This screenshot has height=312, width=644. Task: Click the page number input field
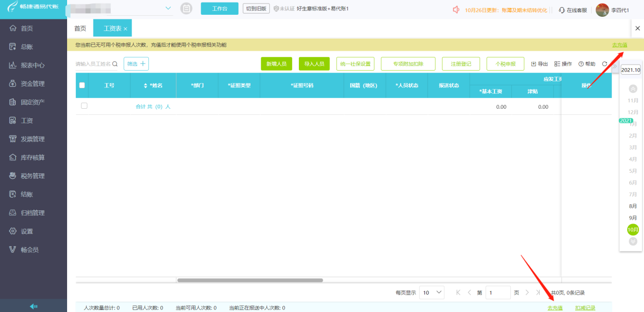(498, 293)
